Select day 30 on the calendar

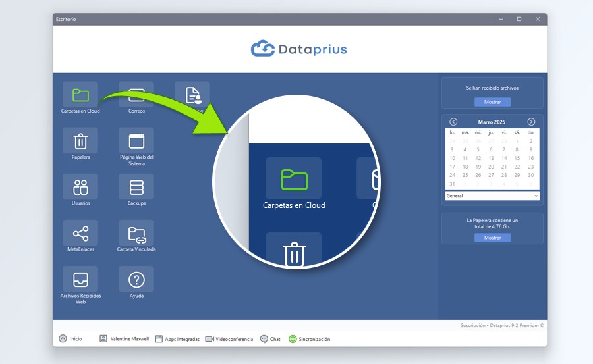point(531,175)
